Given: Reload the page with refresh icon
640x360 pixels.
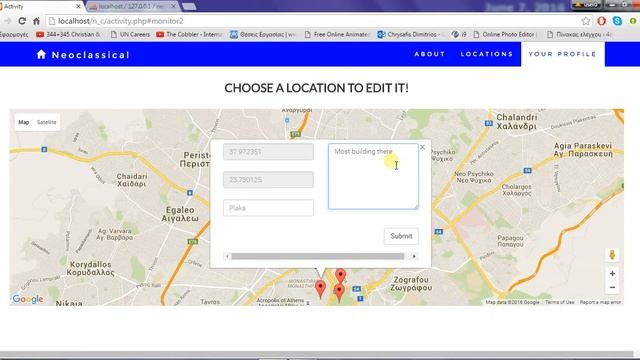Looking at the screenshot, I should pos(22,21).
